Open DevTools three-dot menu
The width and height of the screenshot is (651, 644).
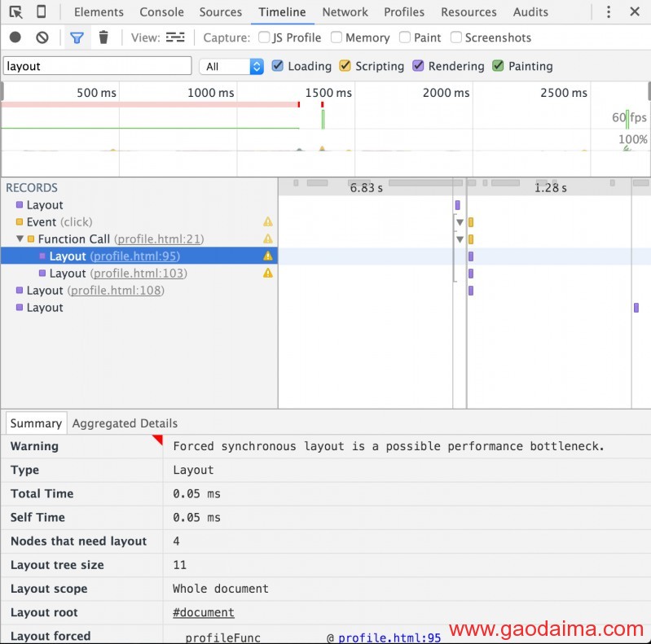pos(609,11)
